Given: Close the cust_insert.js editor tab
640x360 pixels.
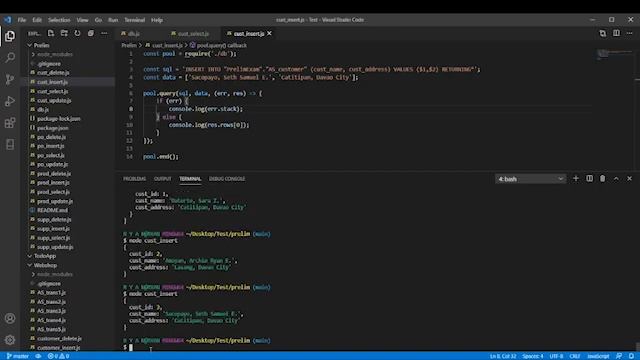Looking at the screenshot, I should (x=269, y=33).
